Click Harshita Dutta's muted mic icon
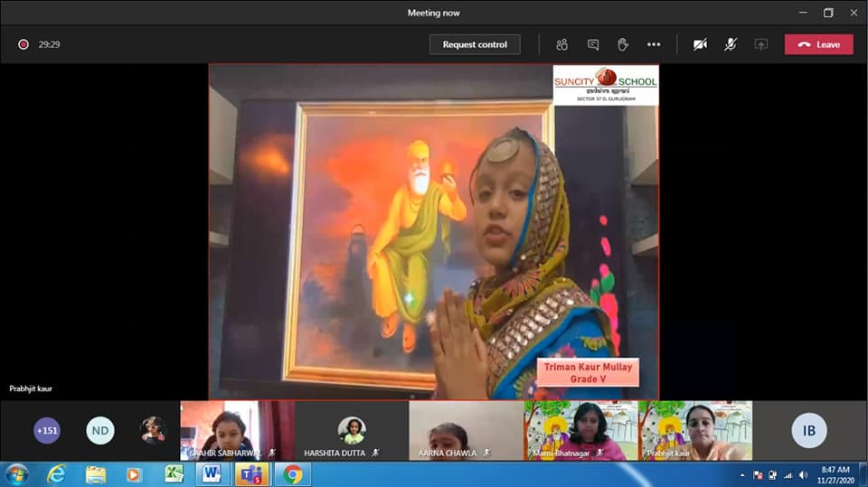This screenshot has width=868, height=487. pos(376,453)
